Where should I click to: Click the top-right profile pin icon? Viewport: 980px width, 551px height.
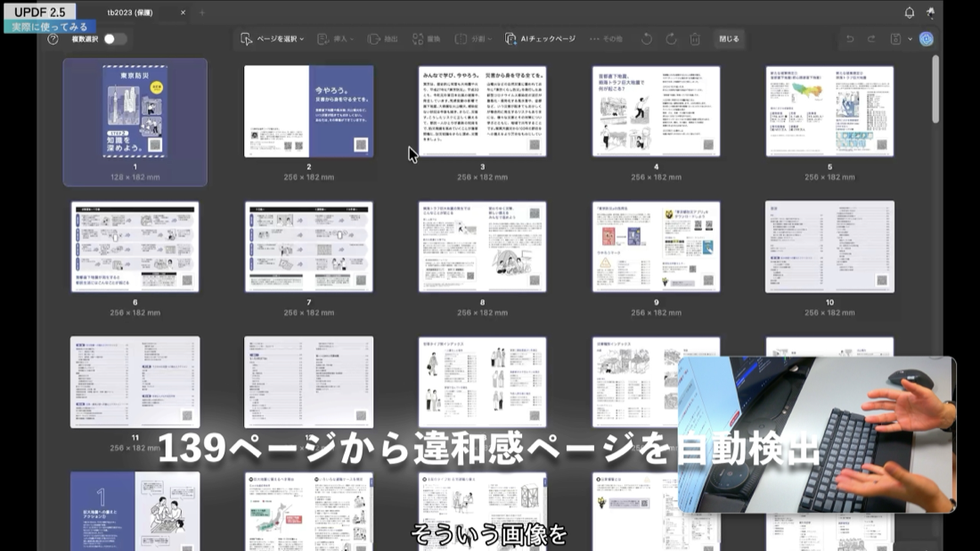tap(931, 12)
